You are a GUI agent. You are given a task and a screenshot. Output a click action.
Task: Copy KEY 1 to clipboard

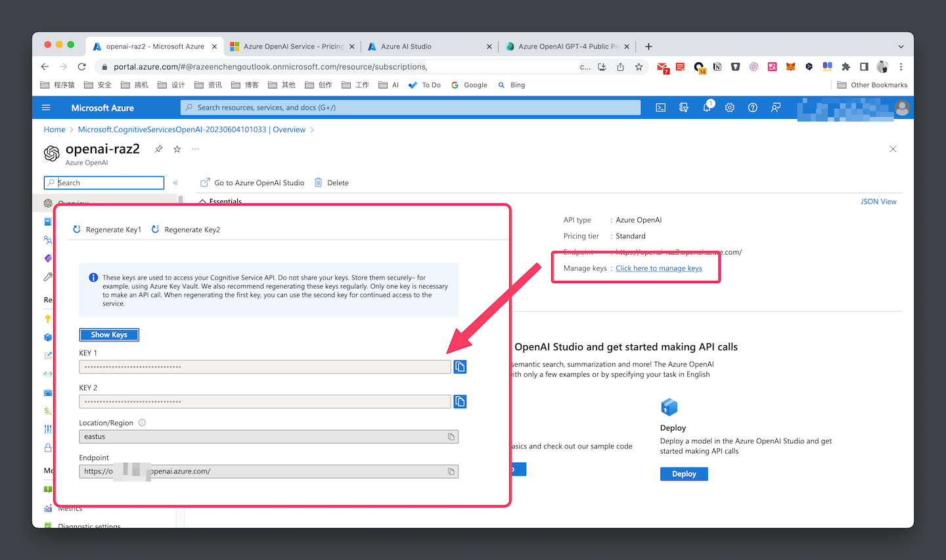(460, 366)
